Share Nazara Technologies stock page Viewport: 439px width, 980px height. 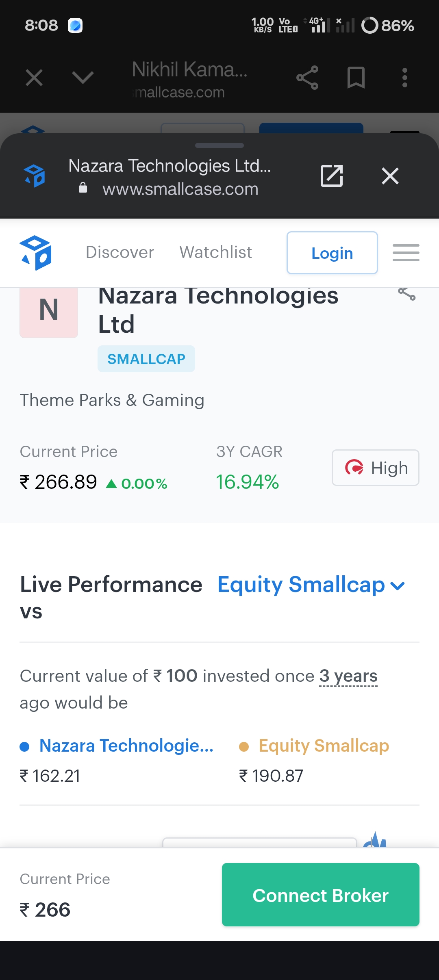[x=406, y=294]
